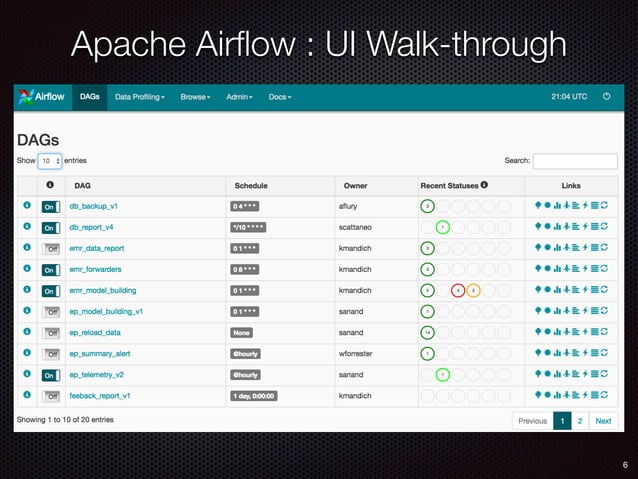Image resolution: width=638 pixels, height=479 pixels.
Task: Toggle db_backup_v1 DAG off
Action: [51, 207]
